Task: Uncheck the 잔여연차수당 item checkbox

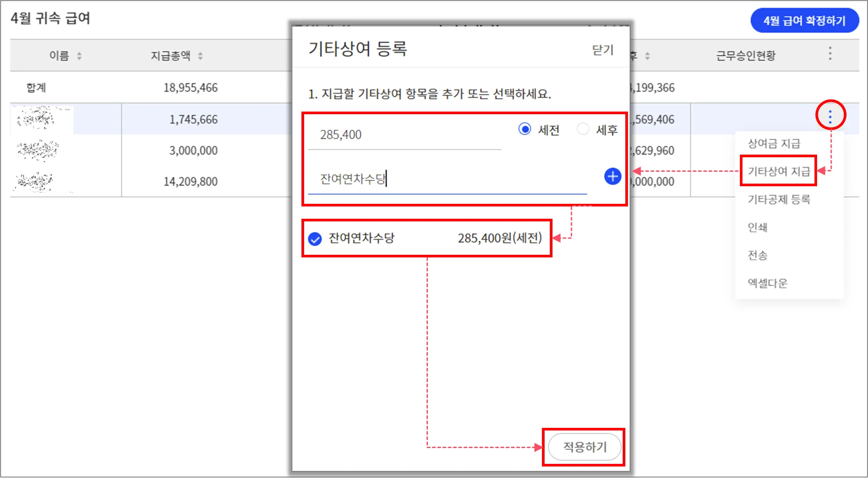Action: tap(315, 239)
